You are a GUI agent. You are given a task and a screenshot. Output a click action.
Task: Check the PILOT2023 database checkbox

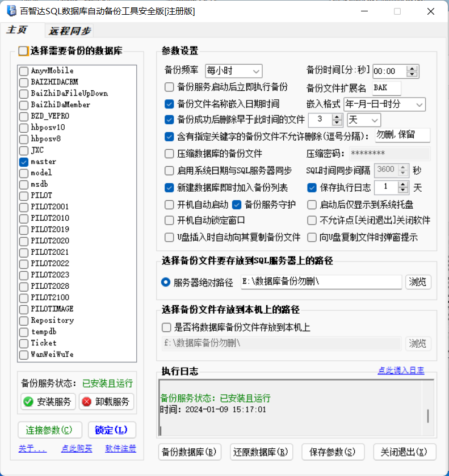(24, 275)
